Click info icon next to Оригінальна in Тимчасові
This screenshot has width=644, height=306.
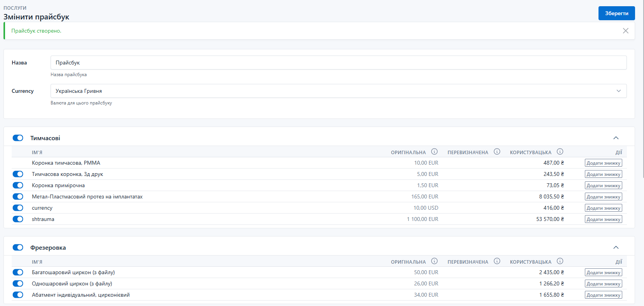tap(434, 152)
